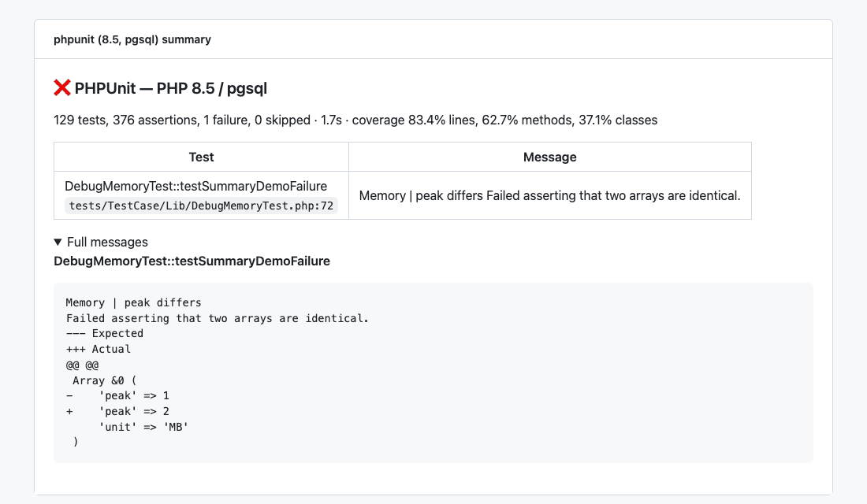Click the removed line 'peak' => 1

tap(117, 395)
